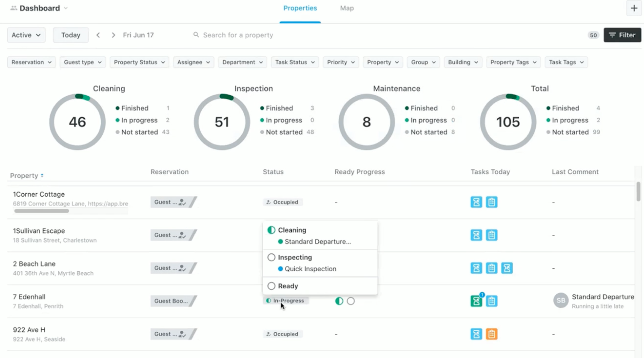Image resolution: width=644 pixels, height=358 pixels.
Task: Click the third task icon for 2 Beach Lane
Action: coord(507,268)
